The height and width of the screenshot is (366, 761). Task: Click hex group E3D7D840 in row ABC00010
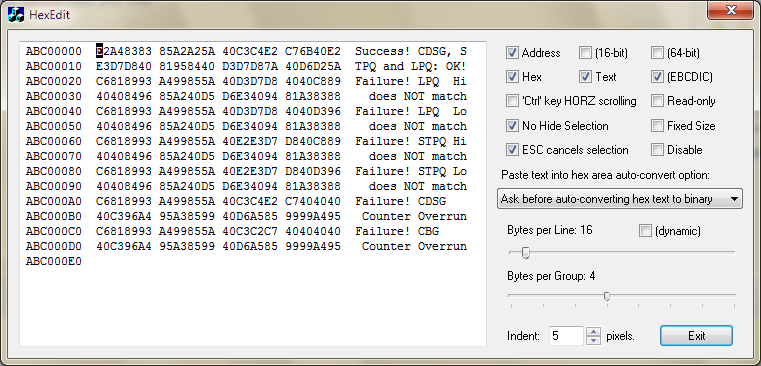(124, 66)
